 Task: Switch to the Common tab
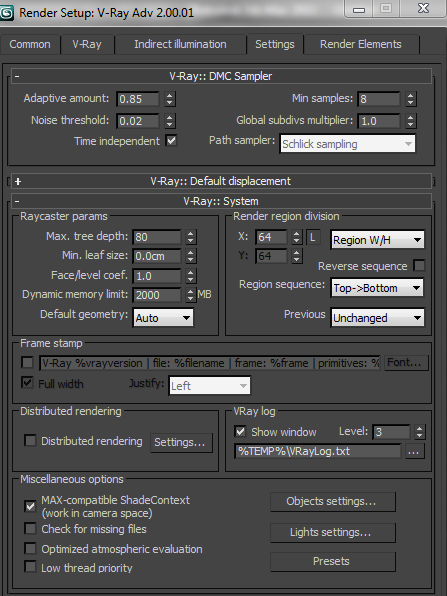point(30,44)
